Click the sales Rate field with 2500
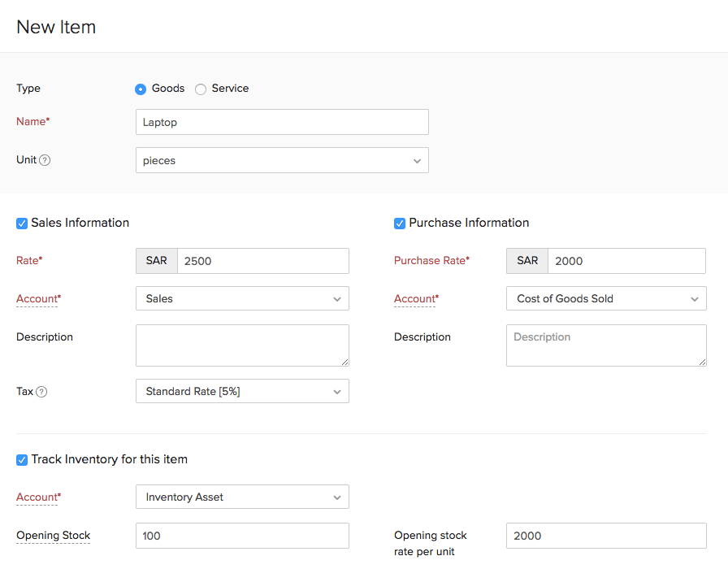This screenshot has height=569, width=728. pyautogui.click(x=262, y=261)
